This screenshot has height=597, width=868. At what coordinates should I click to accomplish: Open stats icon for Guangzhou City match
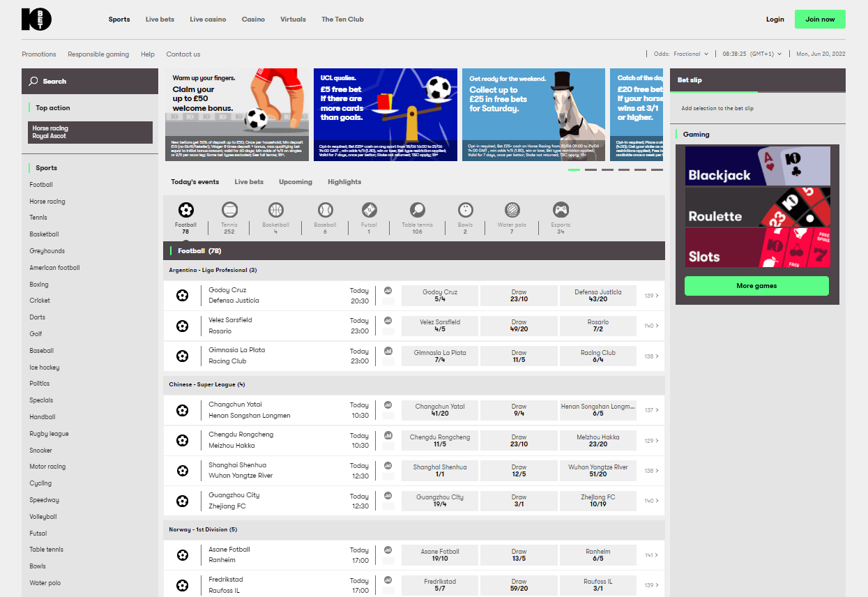click(388, 496)
